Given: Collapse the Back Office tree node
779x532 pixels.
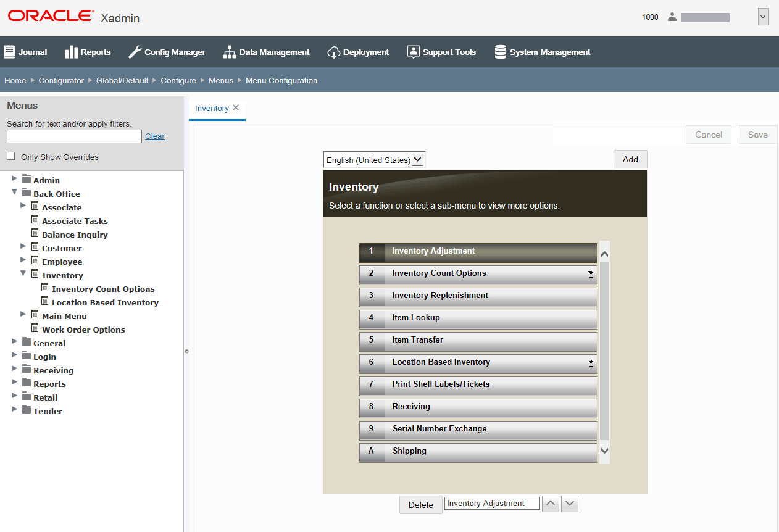Looking at the screenshot, I should point(15,192).
